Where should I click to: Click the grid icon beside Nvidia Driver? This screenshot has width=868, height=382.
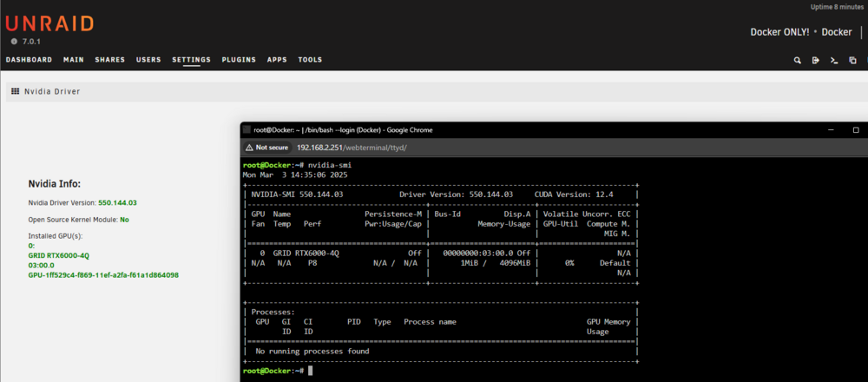15,91
